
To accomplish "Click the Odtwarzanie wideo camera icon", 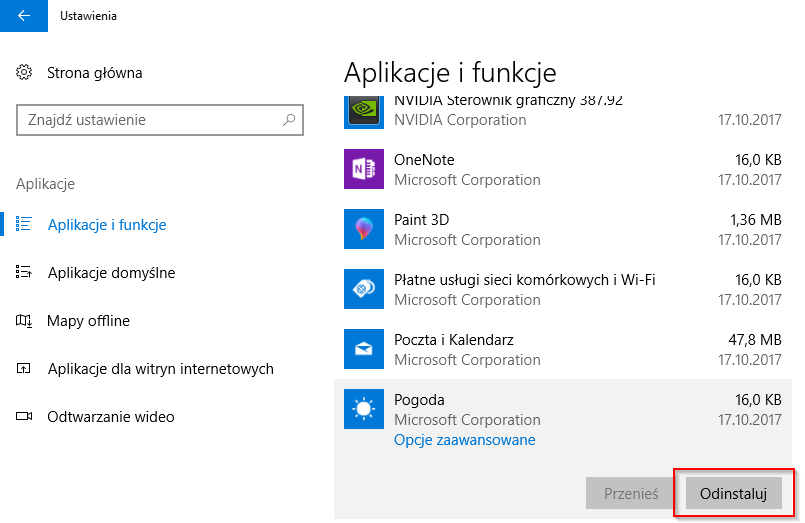I will coord(24,416).
